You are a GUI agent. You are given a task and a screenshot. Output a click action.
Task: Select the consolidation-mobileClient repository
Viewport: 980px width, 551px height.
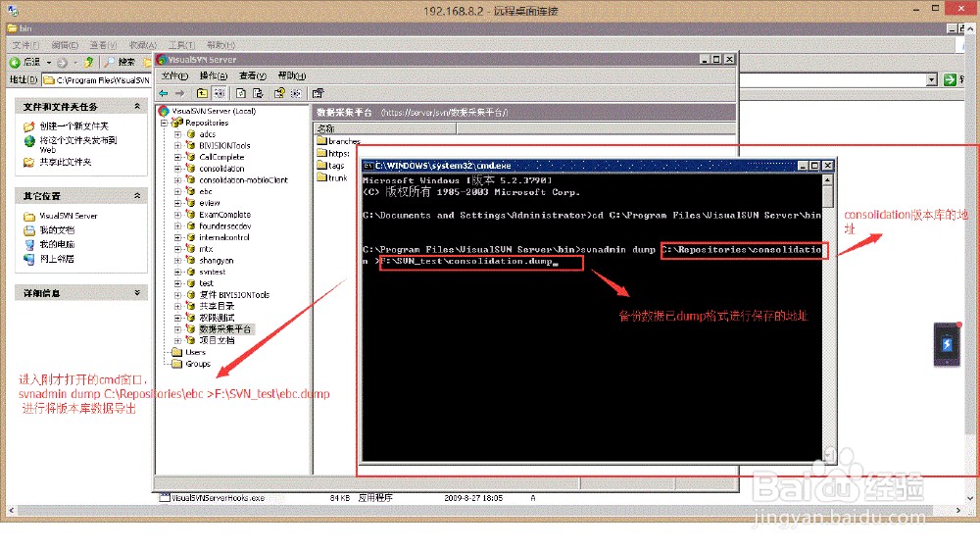pyautogui.click(x=243, y=180)
